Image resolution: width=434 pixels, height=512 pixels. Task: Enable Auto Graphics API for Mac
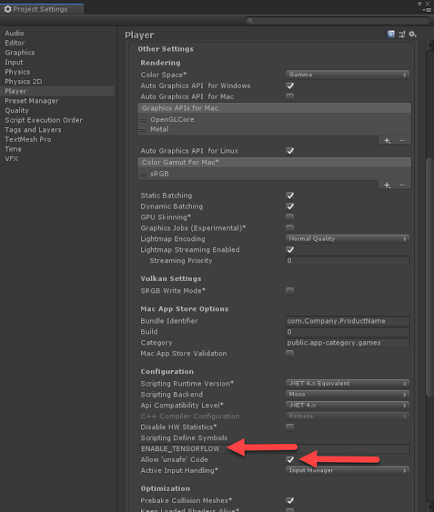pos(290,96)
